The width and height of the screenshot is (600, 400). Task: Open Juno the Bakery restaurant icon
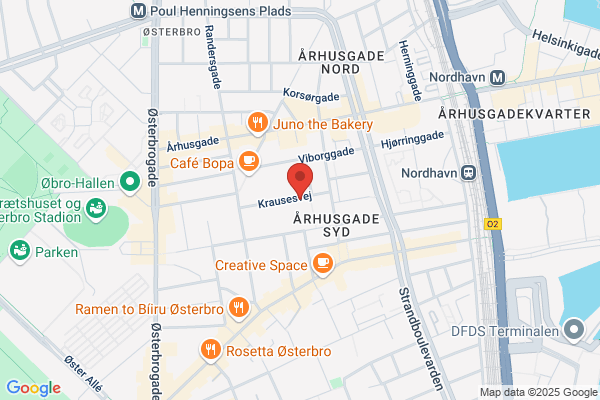[x=258, y=123]
